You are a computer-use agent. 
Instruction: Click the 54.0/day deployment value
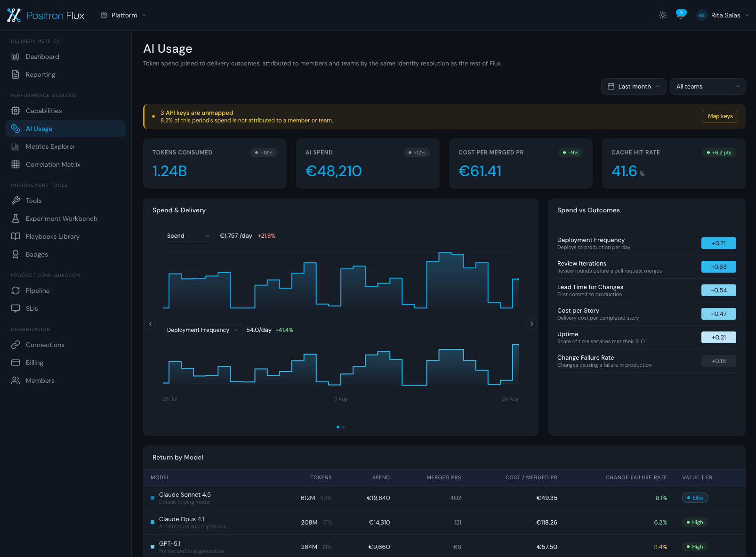click(x=259, y=330)
